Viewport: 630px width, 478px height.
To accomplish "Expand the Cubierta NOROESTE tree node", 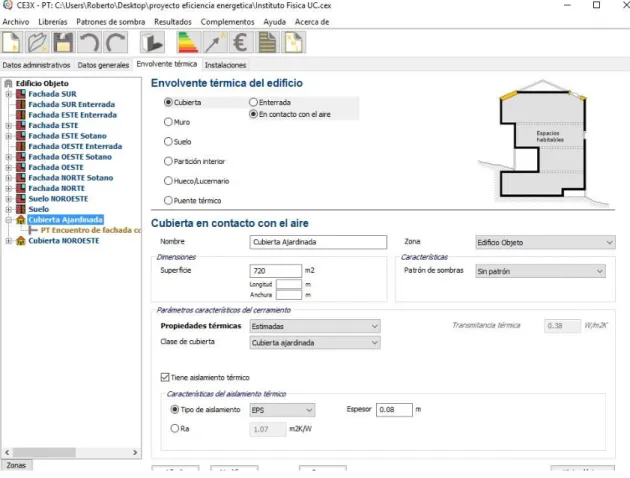I will (8, 241).
